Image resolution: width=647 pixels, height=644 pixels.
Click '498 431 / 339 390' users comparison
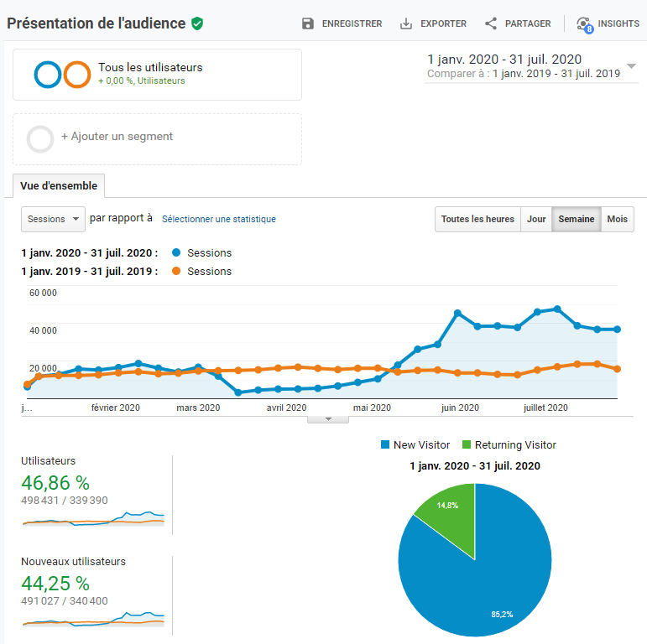(65, 500)
